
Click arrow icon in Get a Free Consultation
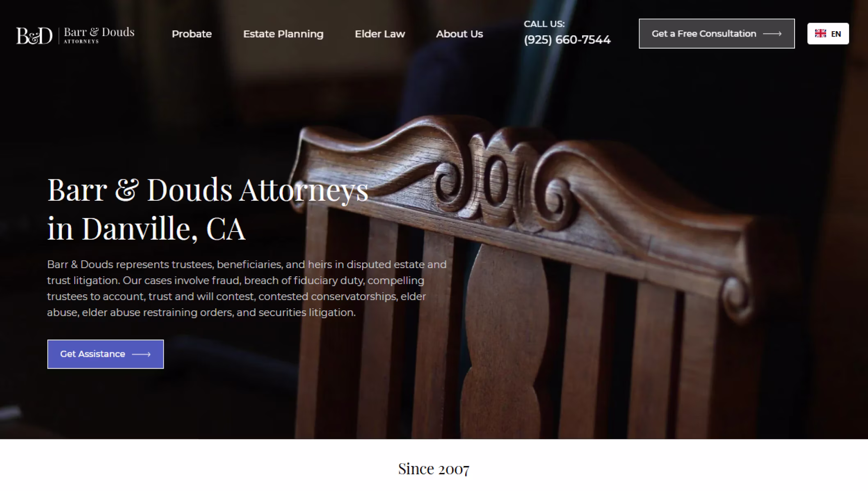coord(772,34)
